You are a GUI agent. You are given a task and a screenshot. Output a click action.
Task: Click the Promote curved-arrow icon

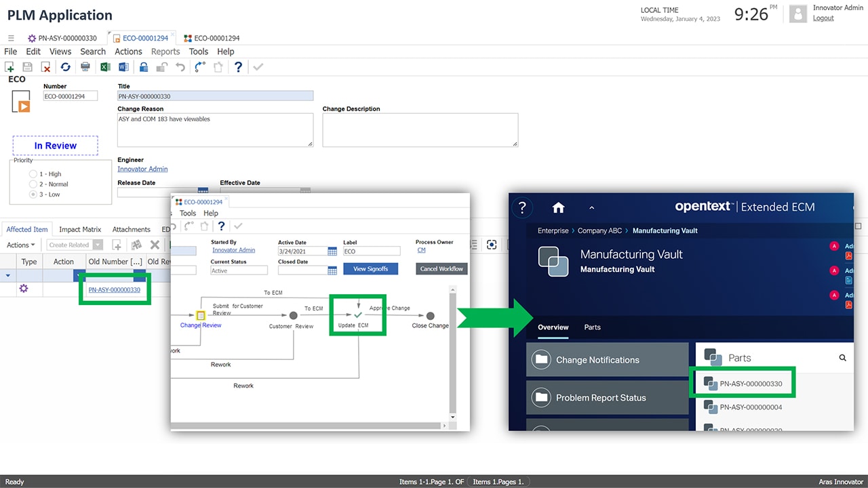point(200,67)
